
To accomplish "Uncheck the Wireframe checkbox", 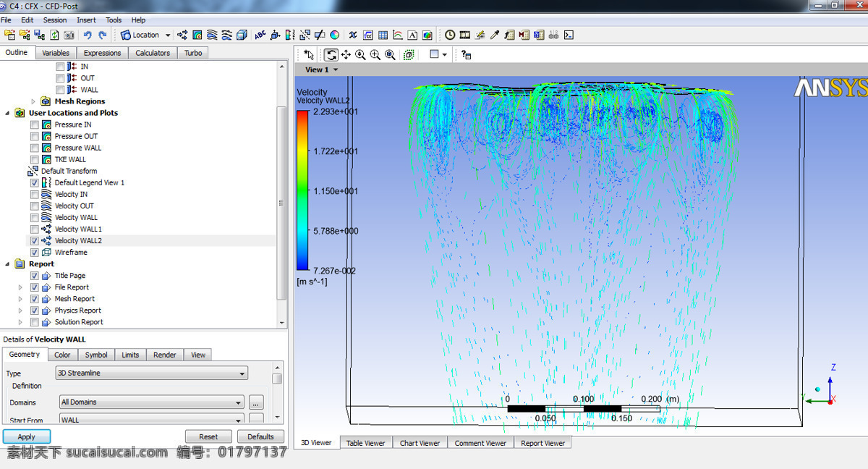I will click(35, 252).
